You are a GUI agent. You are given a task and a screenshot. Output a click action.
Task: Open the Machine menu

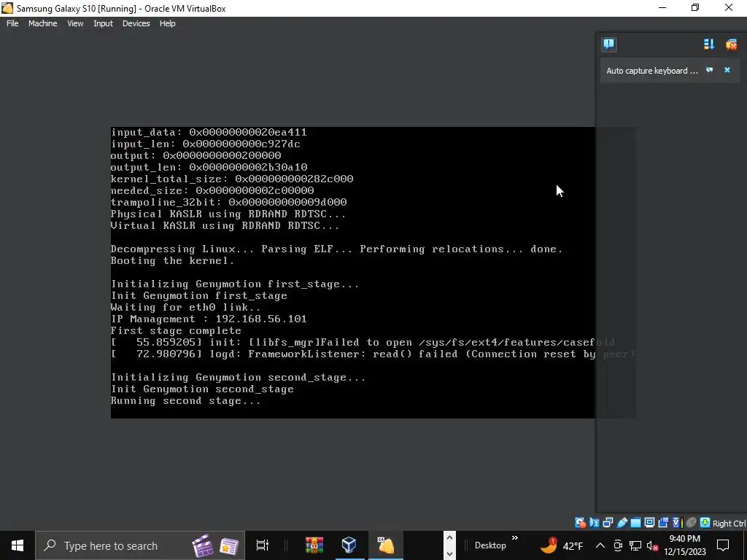point(42,23)
